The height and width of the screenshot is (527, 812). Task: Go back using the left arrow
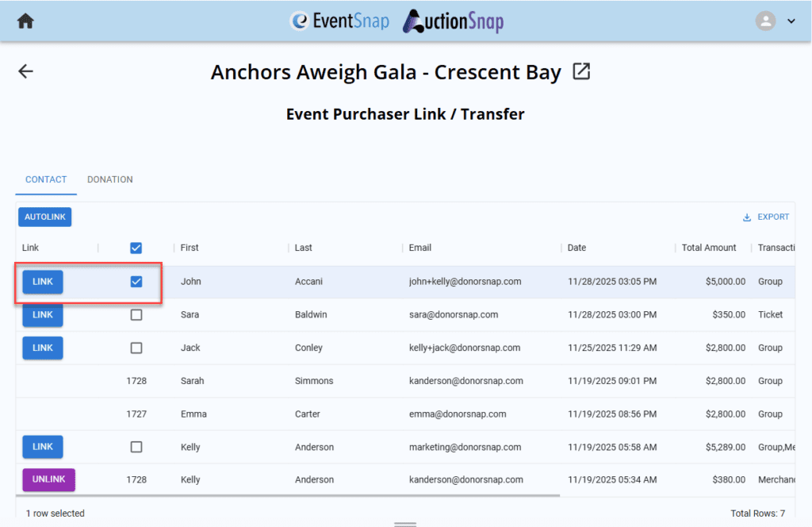tap(26, 71)
